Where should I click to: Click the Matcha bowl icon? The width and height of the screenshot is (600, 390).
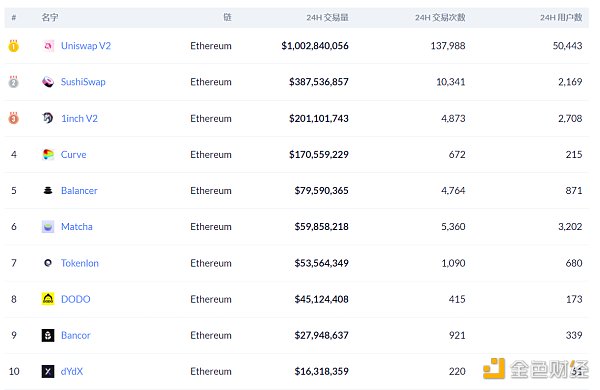[48, 227]
